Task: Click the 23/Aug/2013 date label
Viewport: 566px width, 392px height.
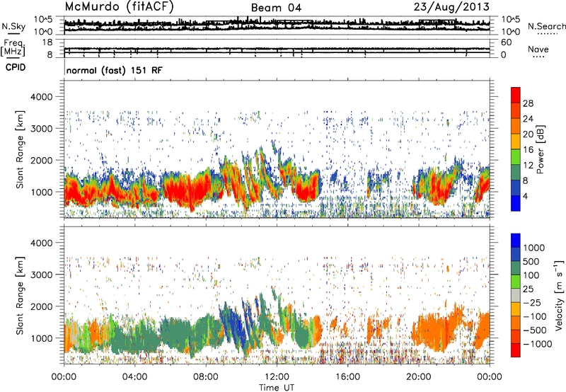Action: [x=451, y=7]
